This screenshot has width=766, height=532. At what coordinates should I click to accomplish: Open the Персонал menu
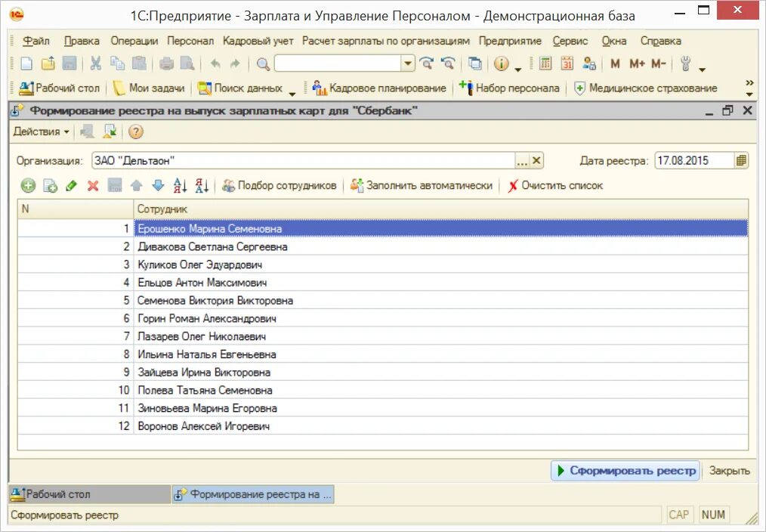190,41
